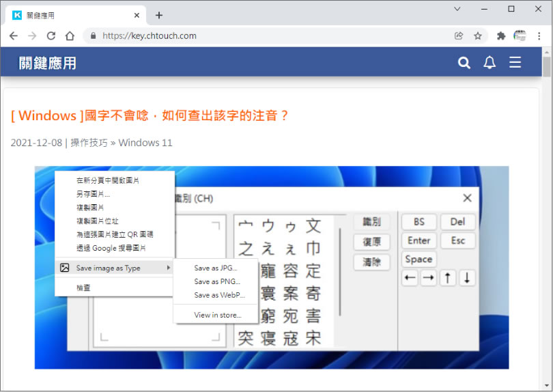Image resolution: width=553 pixels, height=392 pixels.
Task: Click the tab search chevron in the title bar
Action: point(457,9)
